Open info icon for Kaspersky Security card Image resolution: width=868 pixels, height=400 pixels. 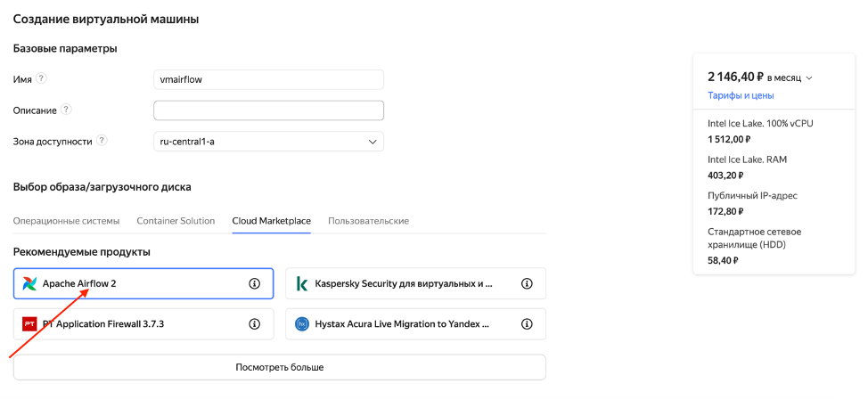pos(527,284)
